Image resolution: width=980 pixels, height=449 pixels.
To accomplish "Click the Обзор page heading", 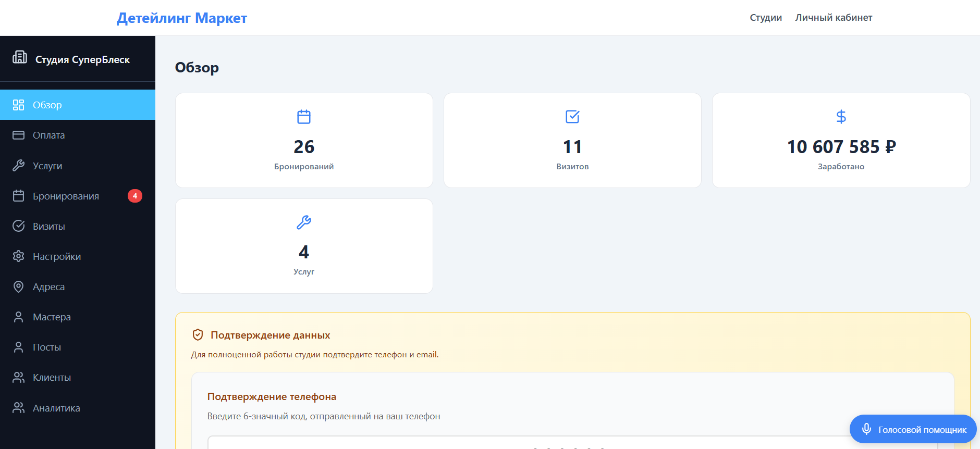I will click(197, 68).
